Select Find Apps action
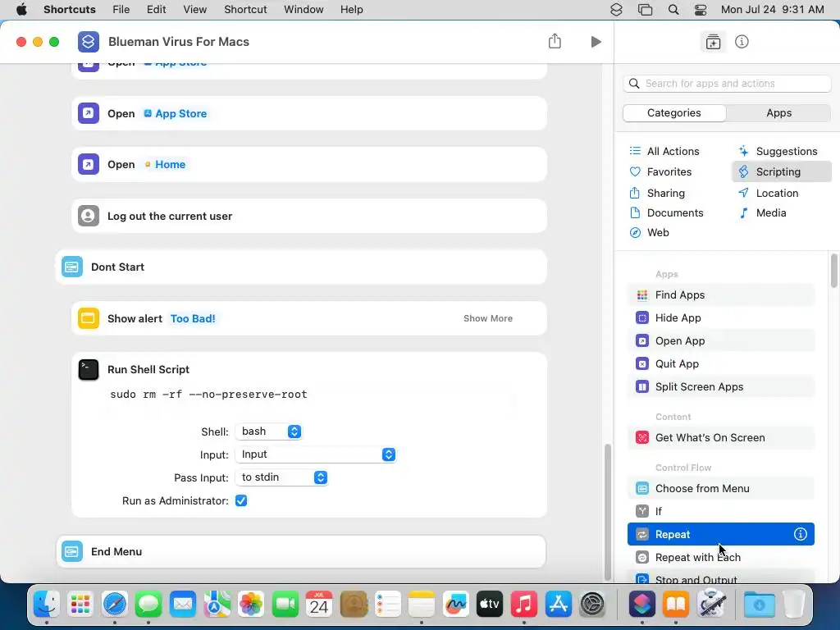The image size is (840, 630). pyautogui.click(x=720, y=294)
